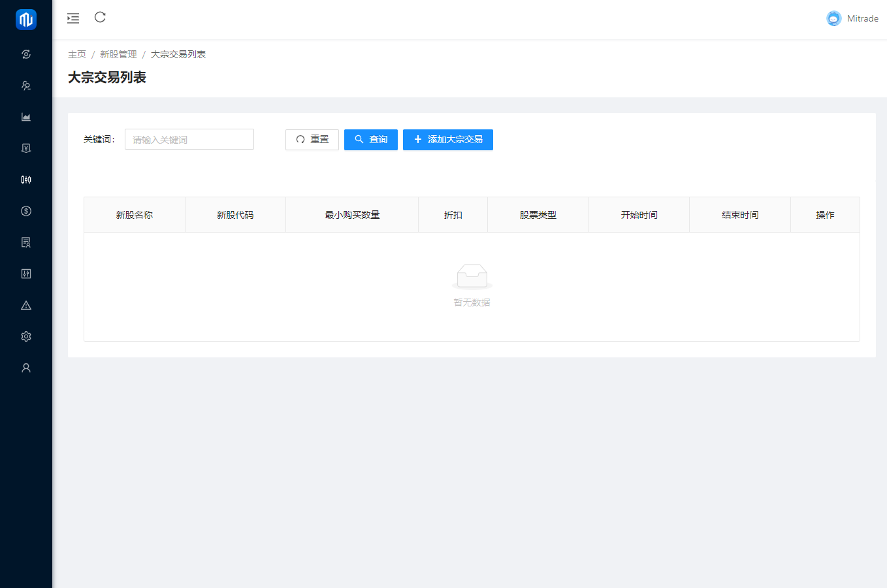Go to 主页 via breadcrumb
Viewport: 887px width, 588px height.
pyautogui.click(x=77, y=54)
